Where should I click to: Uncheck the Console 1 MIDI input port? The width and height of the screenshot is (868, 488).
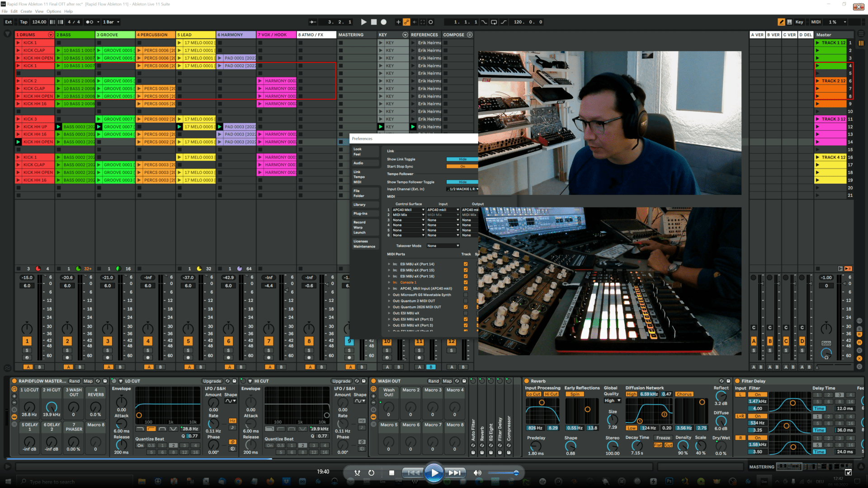click(466, 282)
